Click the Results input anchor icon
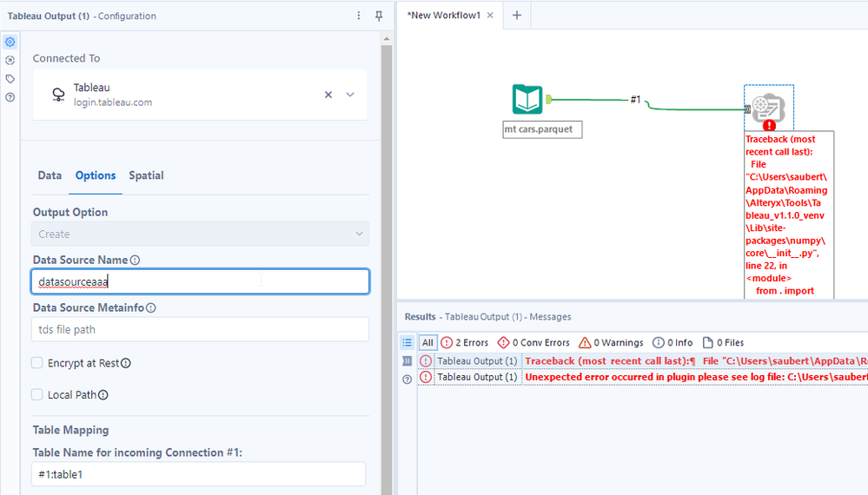The image size is (868, 495). [407, 361]
